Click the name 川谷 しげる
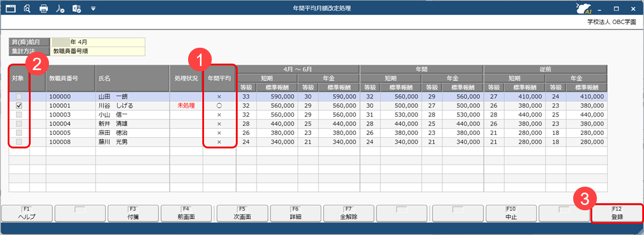This screenshot has height=235, width=644. [x=116, y=106]
